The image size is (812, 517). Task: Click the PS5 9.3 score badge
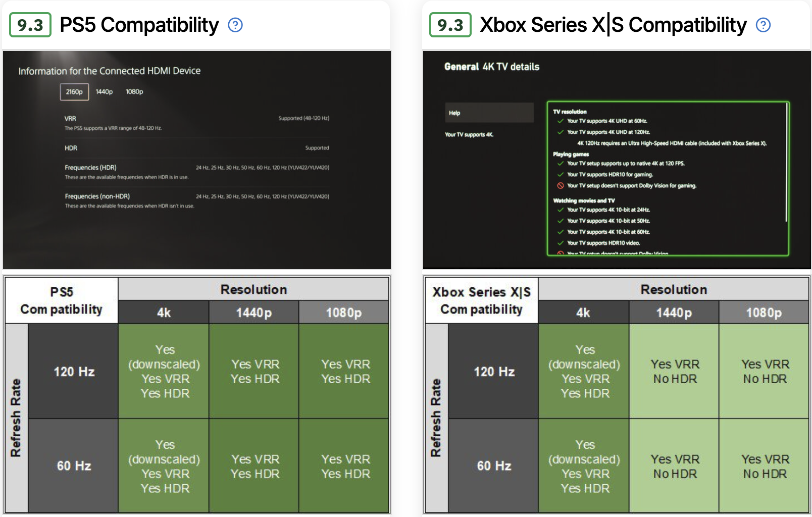coord(30,25)
